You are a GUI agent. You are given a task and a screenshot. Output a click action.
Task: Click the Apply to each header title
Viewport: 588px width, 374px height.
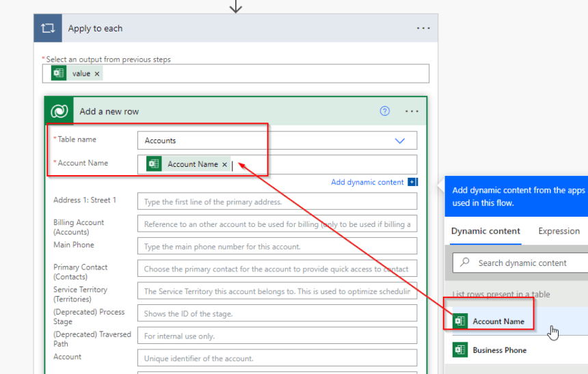(x=95, y=29)
